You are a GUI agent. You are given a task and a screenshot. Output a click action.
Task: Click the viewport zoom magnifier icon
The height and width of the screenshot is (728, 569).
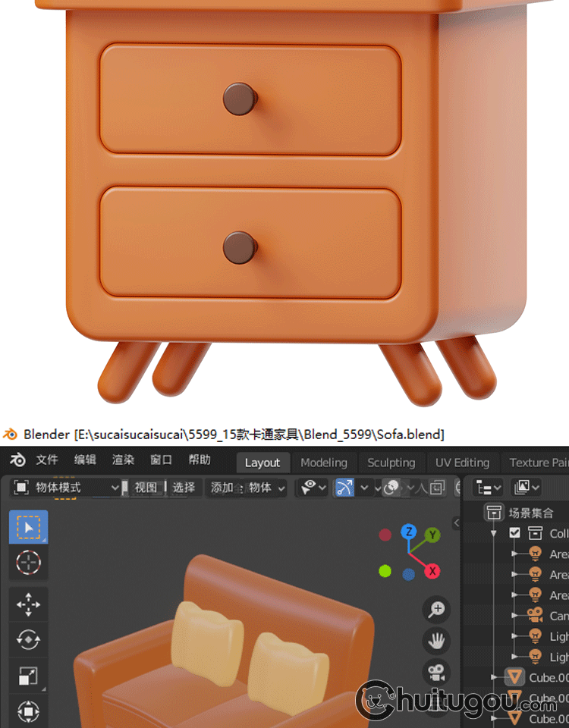(x=437, y=609)
